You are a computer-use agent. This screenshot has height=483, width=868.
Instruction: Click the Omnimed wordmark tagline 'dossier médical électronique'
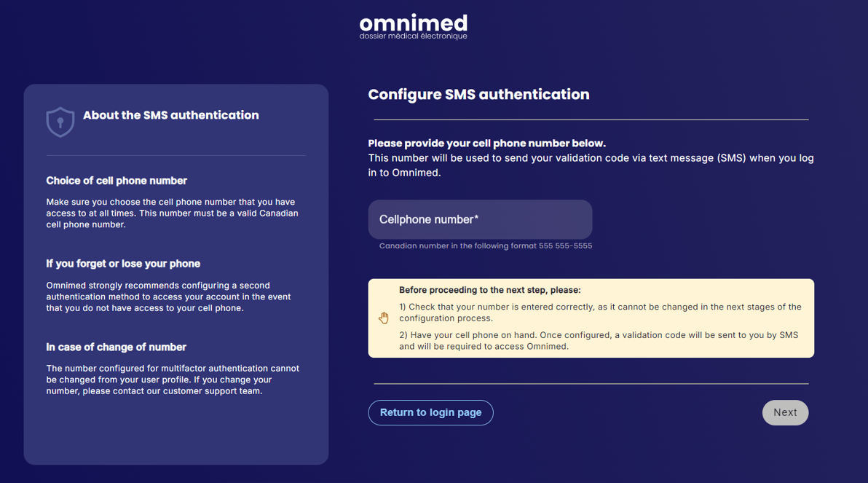413,34
